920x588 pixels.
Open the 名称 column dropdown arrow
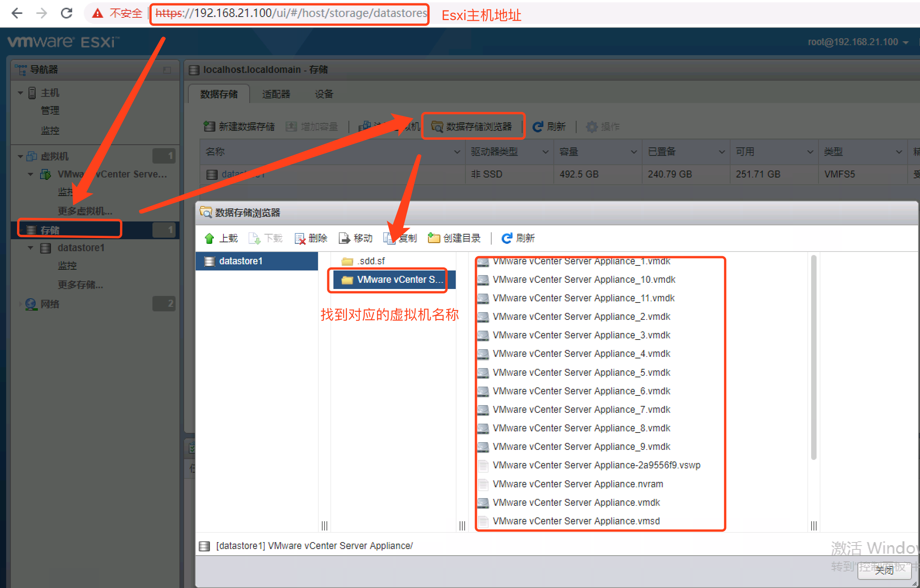457,152
